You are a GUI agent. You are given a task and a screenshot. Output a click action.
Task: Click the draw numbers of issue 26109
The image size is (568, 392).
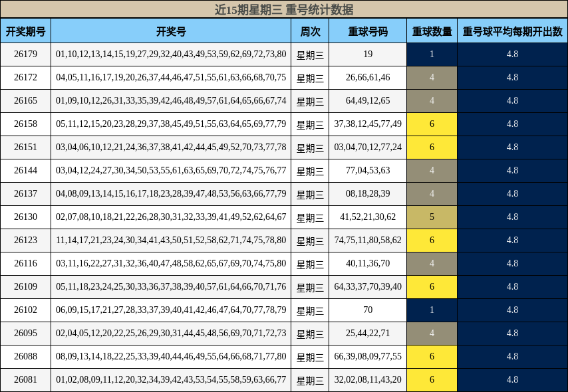[x=171, y=286]
